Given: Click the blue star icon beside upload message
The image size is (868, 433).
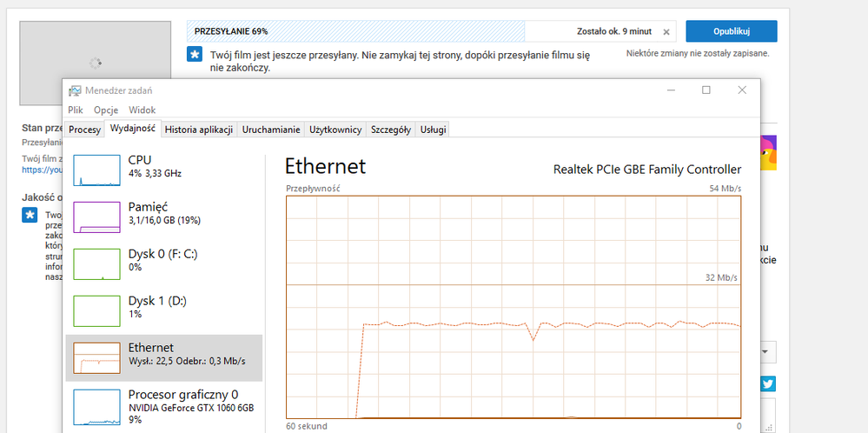Looking at the screenshot, I should (x=195, y=55).
